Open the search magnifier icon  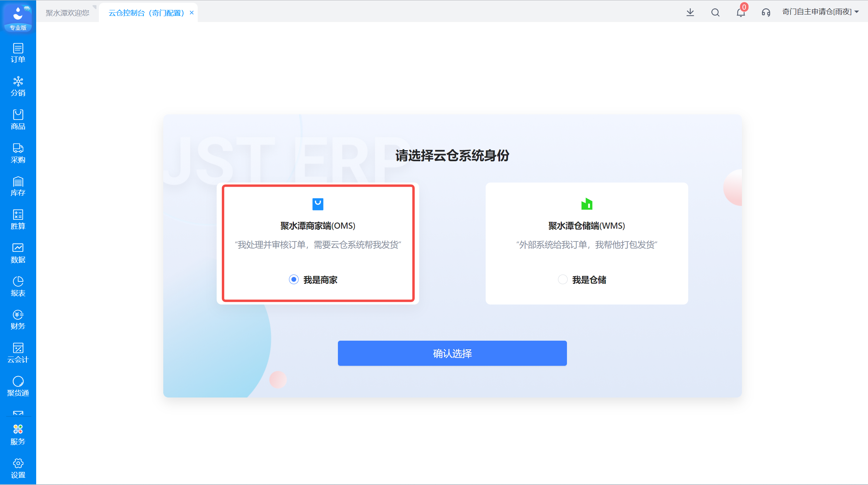pyautogui.click(x=715, y=12)
